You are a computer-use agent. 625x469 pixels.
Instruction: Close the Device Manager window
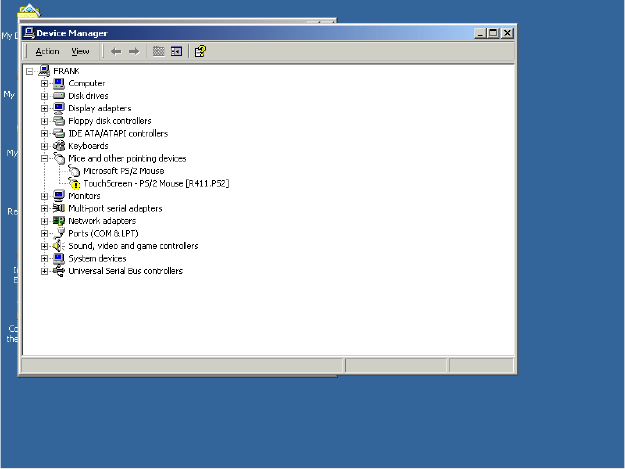[507, 33]
